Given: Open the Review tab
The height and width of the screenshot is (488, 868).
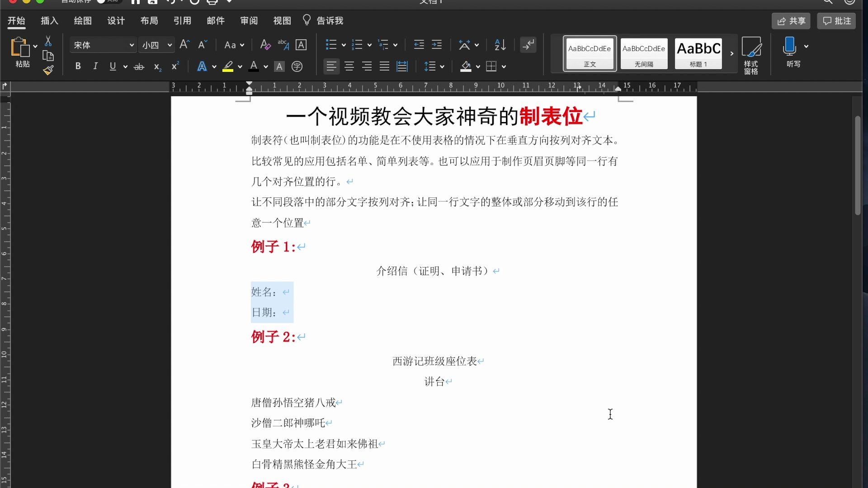Looking at the screenshot, I should (x=249, y=21).
